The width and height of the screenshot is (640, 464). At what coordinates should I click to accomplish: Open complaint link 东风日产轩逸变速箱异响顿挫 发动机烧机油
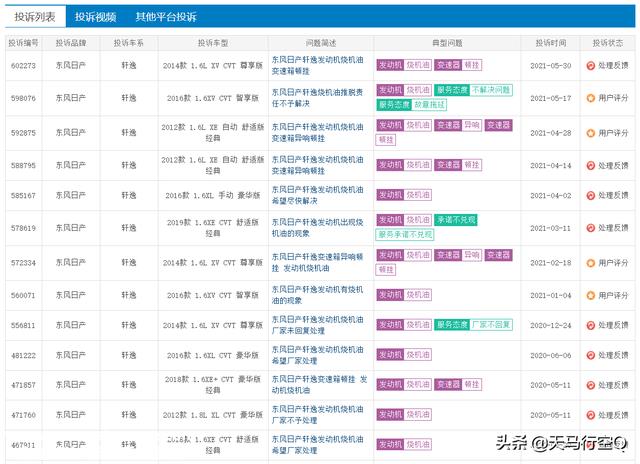[318, 262]
